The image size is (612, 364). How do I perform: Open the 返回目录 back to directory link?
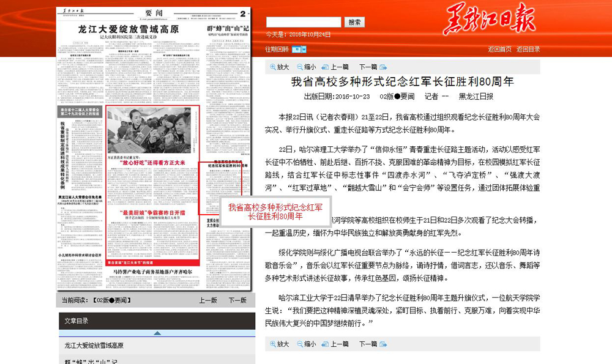(x=528, y=50)
